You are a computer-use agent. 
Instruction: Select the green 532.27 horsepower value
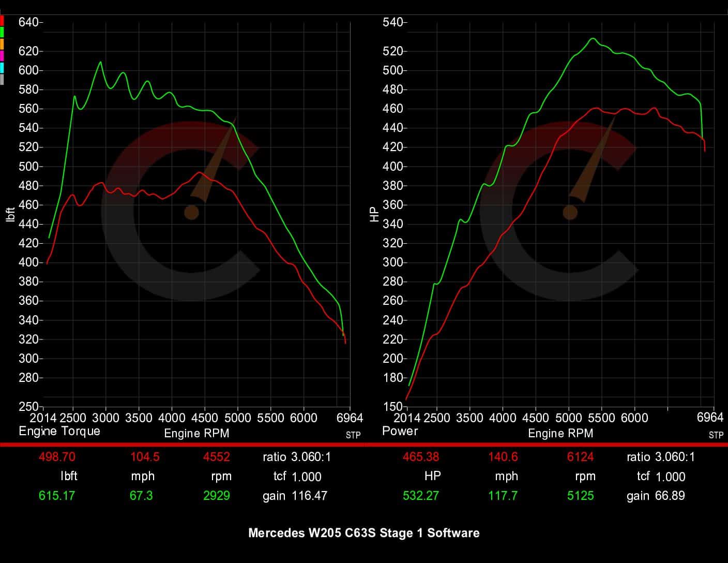421,496
